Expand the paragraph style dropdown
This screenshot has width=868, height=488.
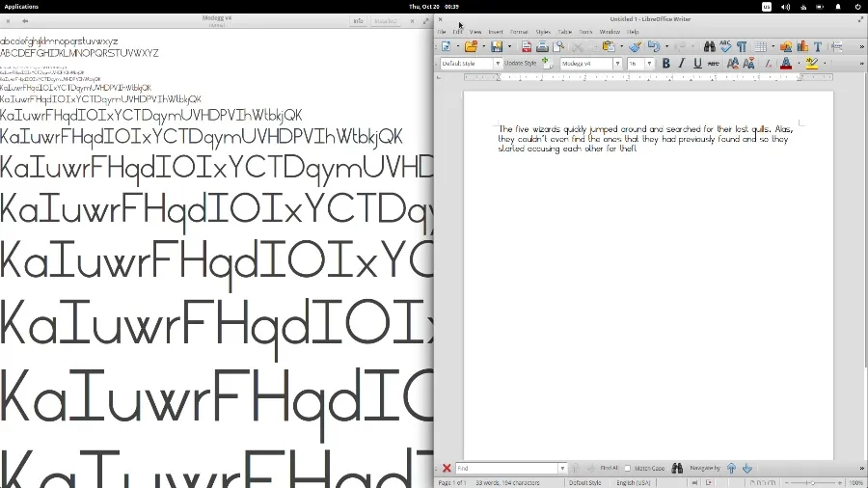click(498, 64)
